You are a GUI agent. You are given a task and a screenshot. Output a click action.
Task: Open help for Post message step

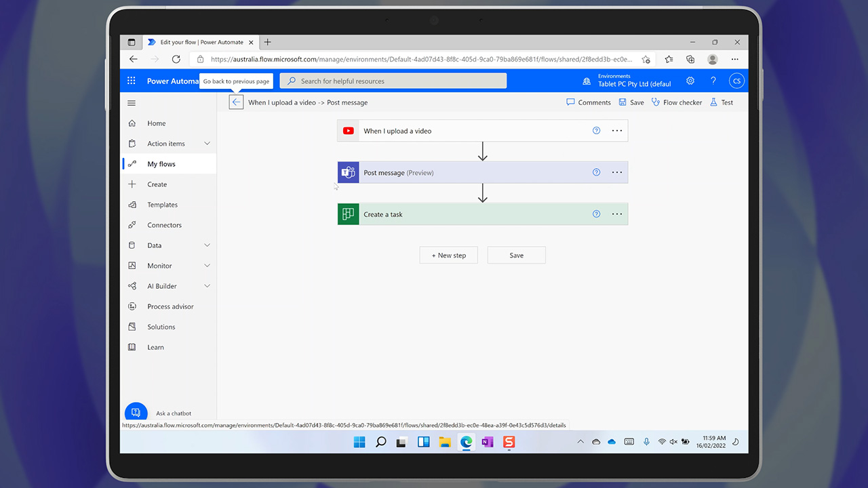pyautogui.click(x=597, y=172)
